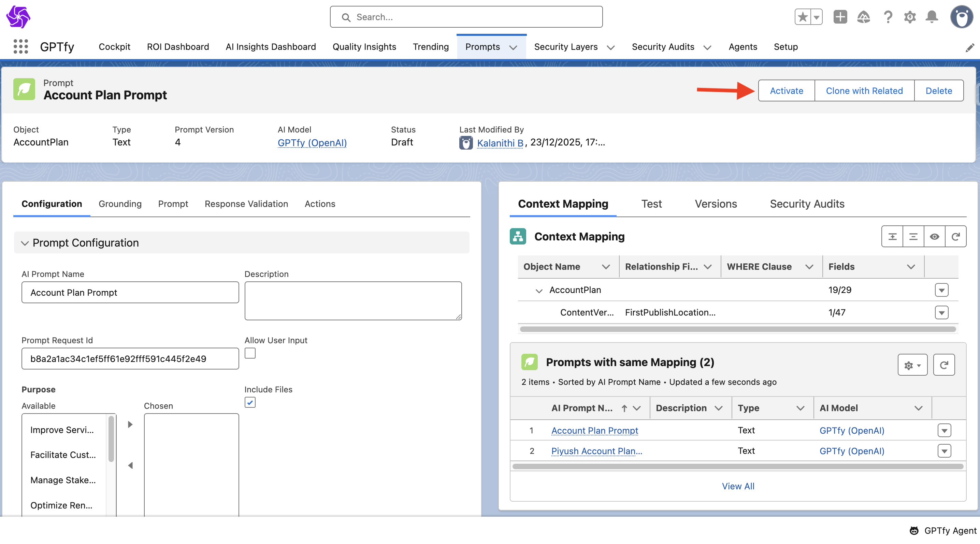
Task: Open the setup gear icon in header
Action: (x=910, y=17)
